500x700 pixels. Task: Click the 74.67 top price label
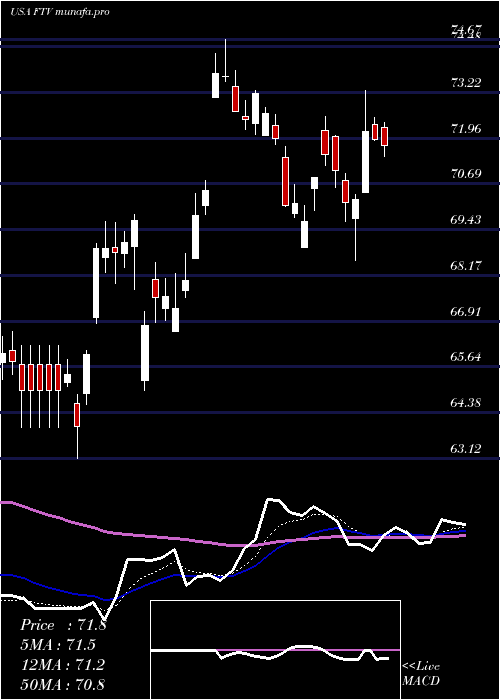coord(467,30)
